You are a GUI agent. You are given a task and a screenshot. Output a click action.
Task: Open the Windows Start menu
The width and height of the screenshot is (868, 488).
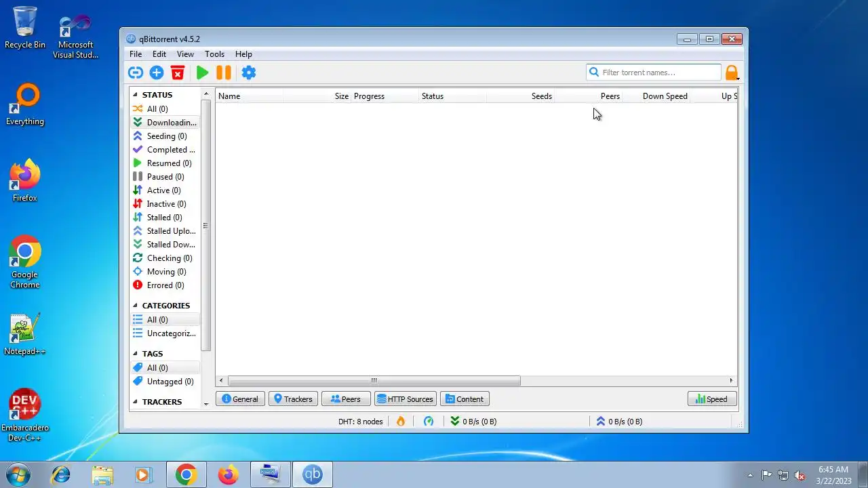tap(18, 474)
